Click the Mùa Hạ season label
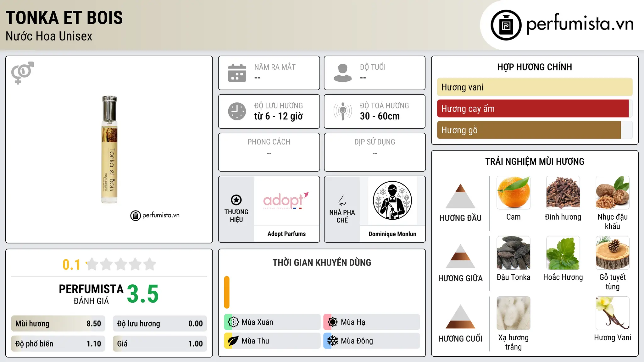This screenshot has height=362, width=644. (x=353, y=322)
